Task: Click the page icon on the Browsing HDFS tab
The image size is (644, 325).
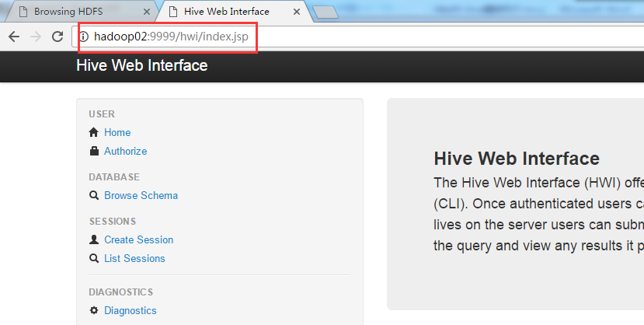Action: point(23,12)
